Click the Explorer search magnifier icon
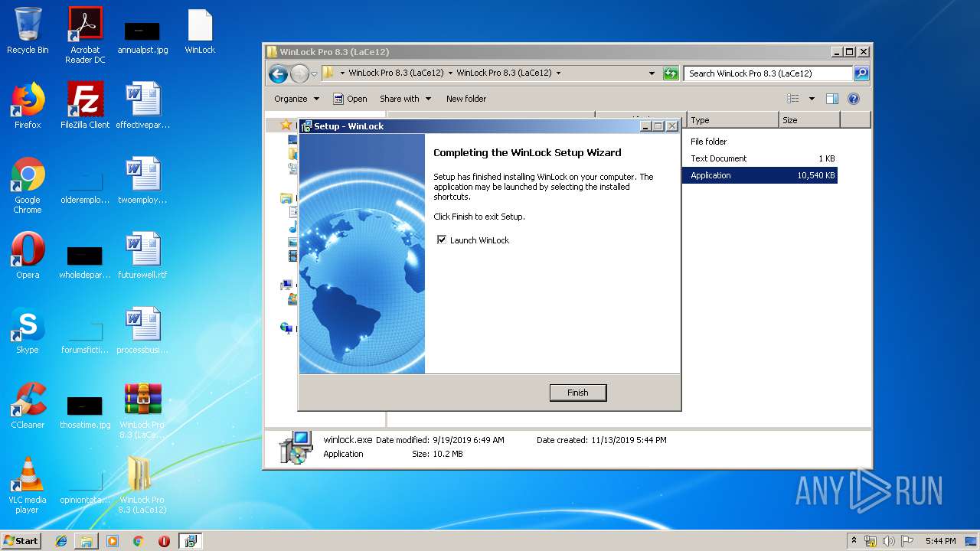 pos(861,73)
